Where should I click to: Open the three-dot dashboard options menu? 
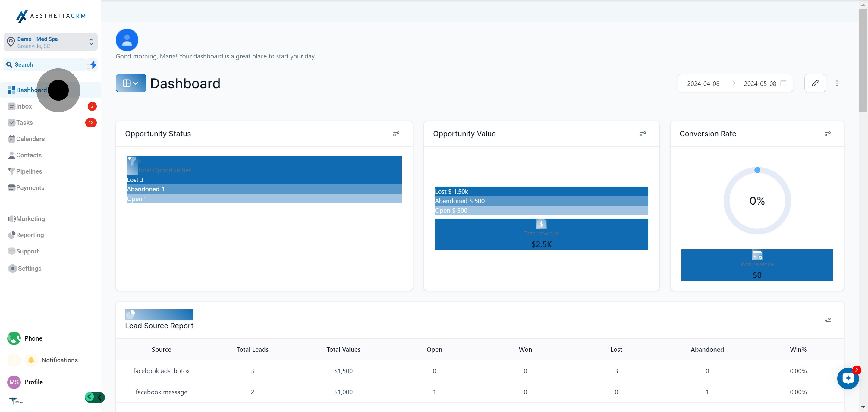click(837, 83)
